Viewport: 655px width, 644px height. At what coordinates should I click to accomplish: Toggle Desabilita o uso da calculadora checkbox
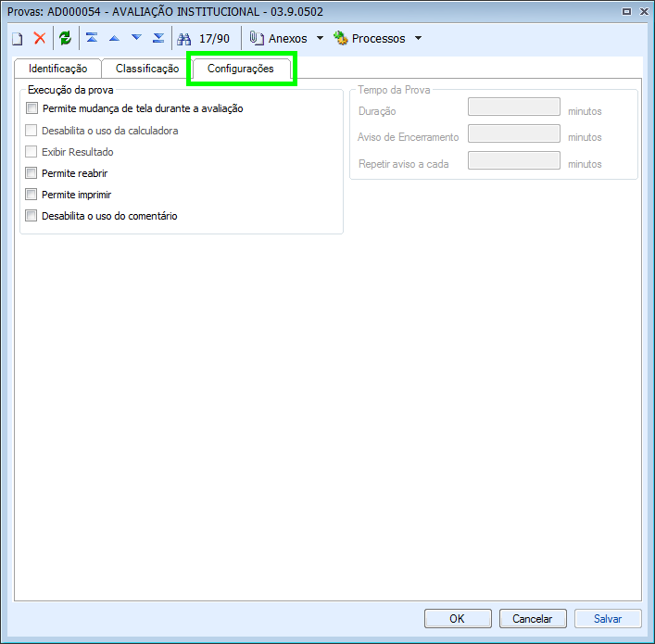point(31,131)
